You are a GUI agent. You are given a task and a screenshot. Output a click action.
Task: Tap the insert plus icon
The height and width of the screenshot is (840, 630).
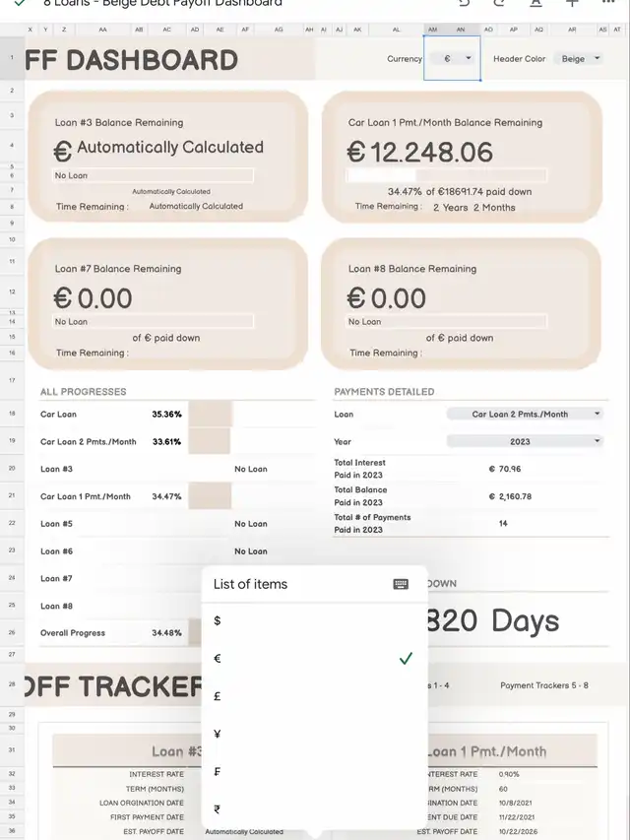pos(572,4)
